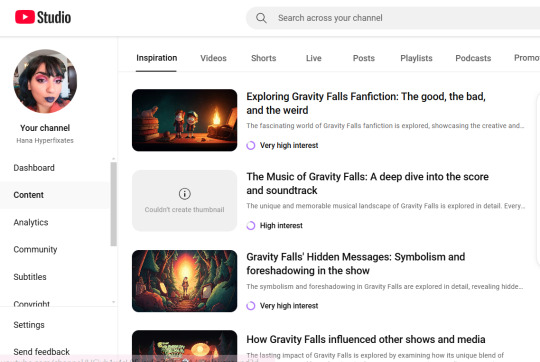This screenshot has height=362, width=540.
Task: Open Dashboard in the sidebar
Action: tap(34, 168)
